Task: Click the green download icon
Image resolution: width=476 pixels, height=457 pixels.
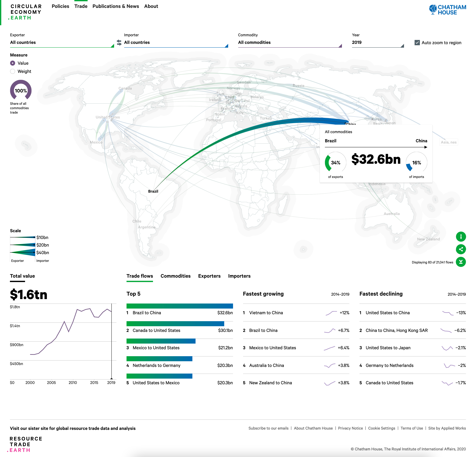Action: point(461,262)
